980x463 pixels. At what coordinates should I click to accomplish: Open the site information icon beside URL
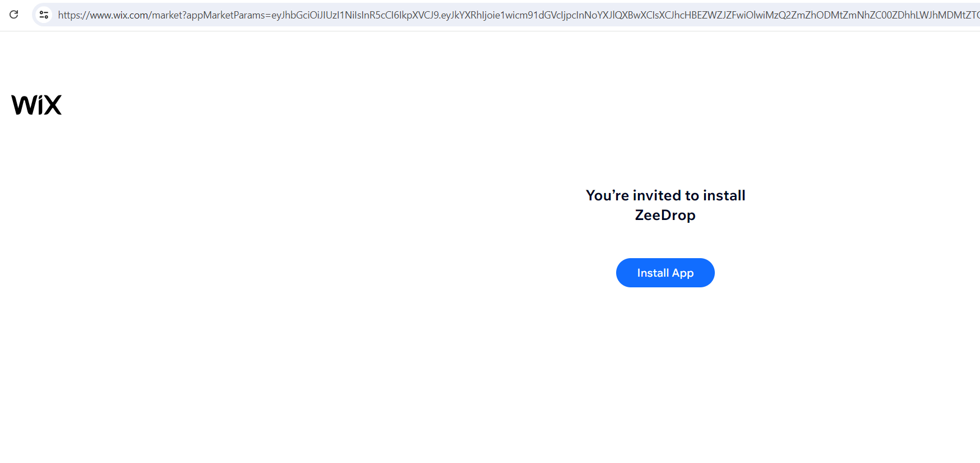pyautogui.click(x=44, y=15)
